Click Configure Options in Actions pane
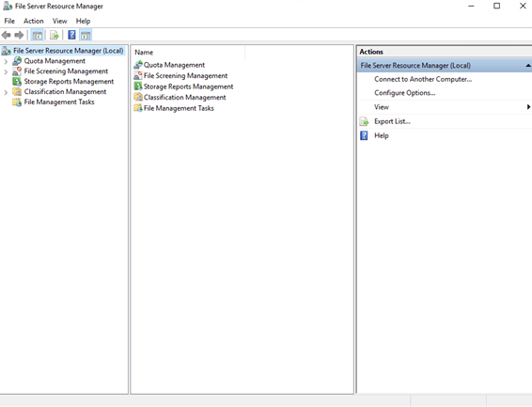 pyautogui.click(x=405, y=93)
